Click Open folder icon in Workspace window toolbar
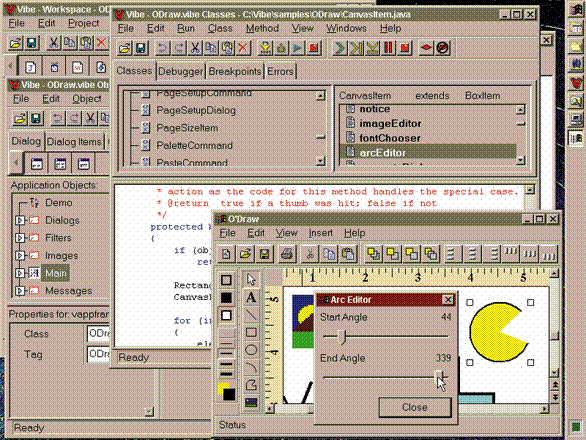The height and width of the screenshot is (440, 586). [x=15, y=43]
